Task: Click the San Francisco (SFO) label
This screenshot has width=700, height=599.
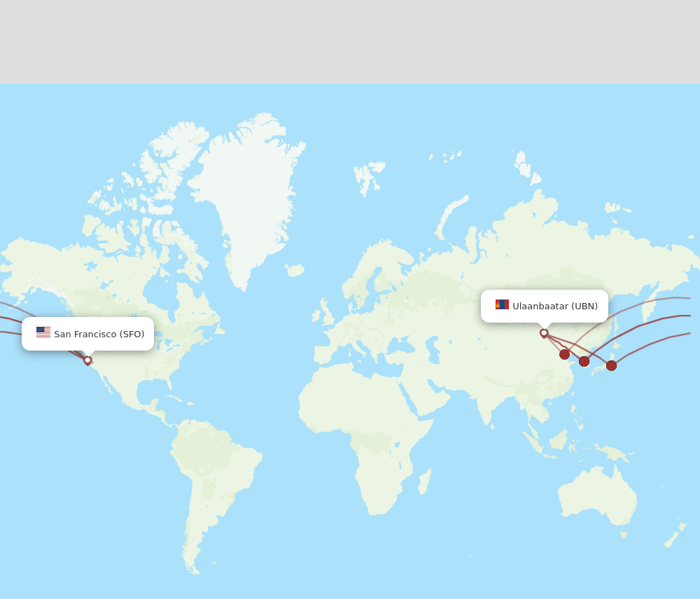Action: tap(88, 334)
